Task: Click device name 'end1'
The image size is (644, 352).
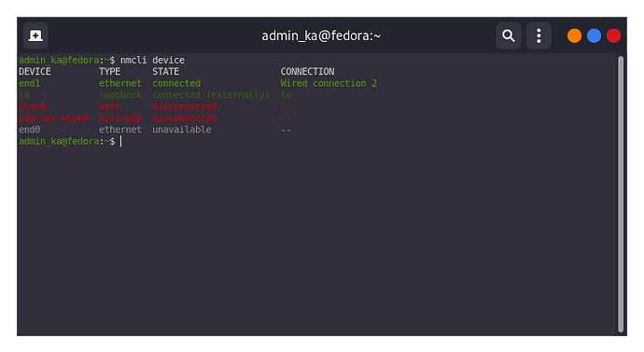Action: tap(30, 83)
